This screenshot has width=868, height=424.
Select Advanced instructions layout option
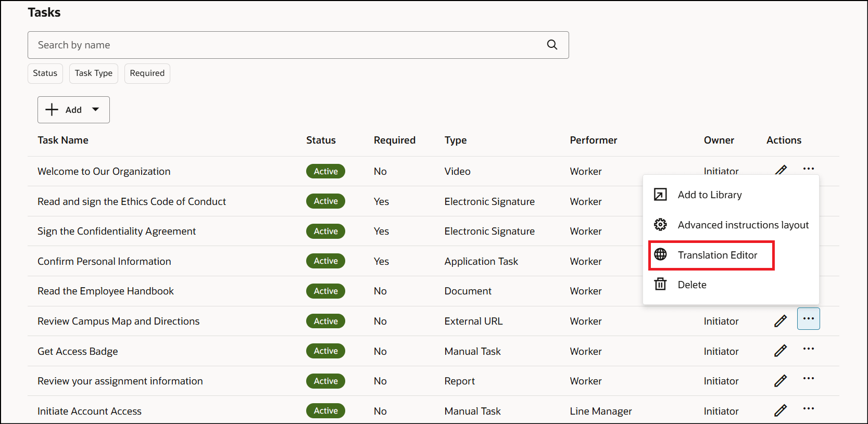click(743, 225)
